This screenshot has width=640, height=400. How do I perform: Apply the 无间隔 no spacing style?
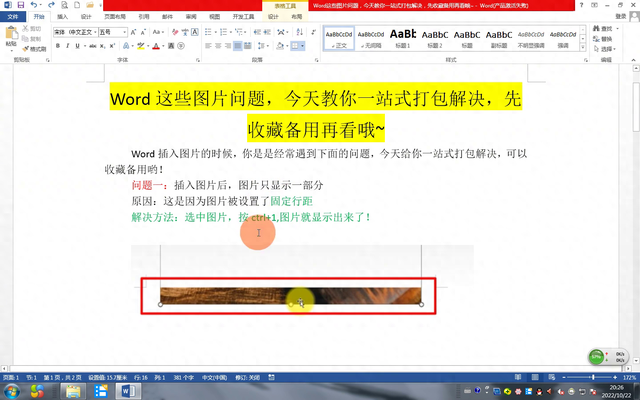371,38
